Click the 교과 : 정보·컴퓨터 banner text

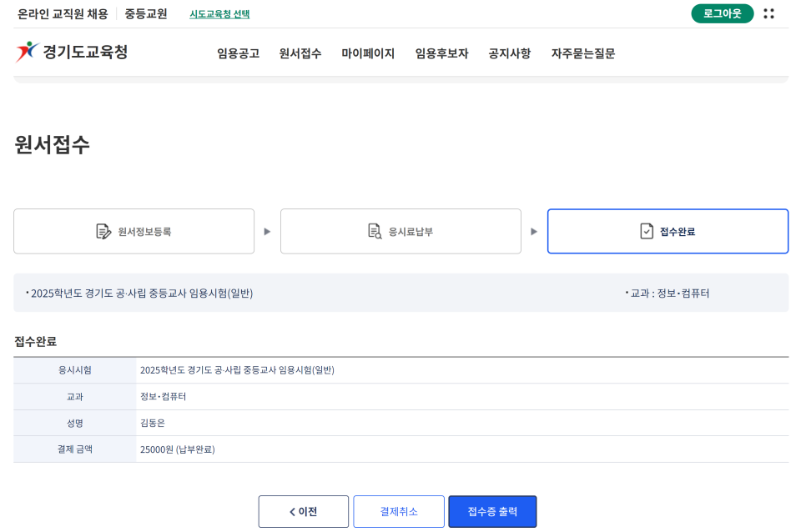pyautogui.click(x=670, y=294)
